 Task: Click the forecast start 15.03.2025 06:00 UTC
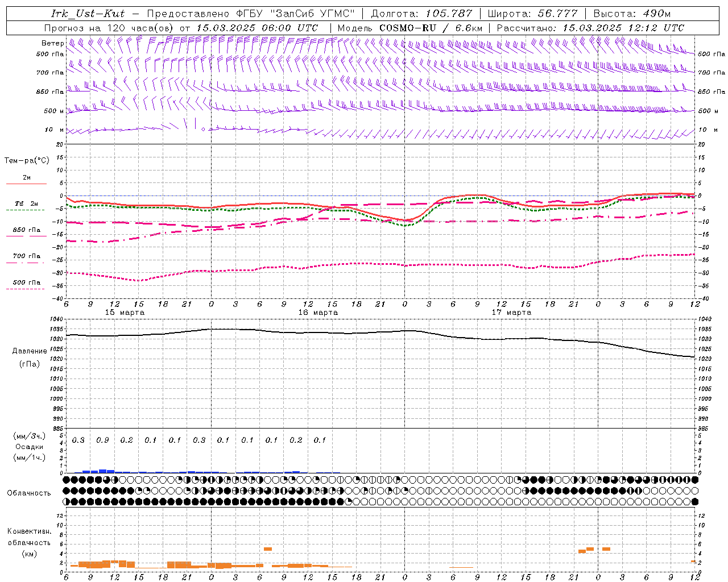(257, 28)
